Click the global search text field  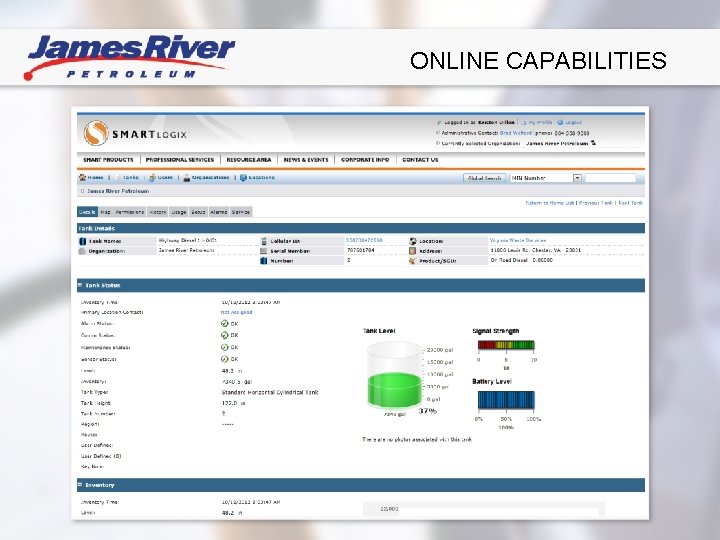[x=610, y=178]
